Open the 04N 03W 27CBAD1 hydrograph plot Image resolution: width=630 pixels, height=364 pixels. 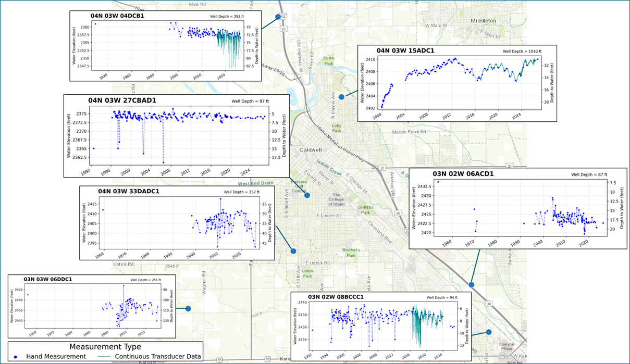click(x=177, y=135)
